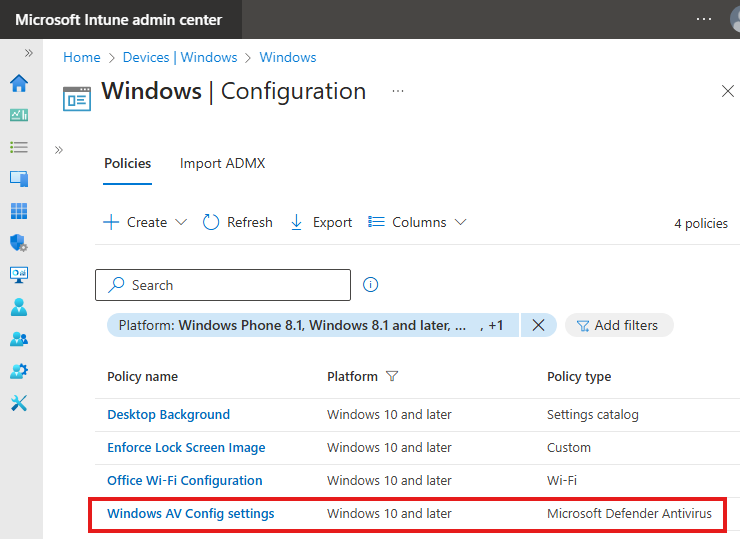The width and height of the screenshot is (740, 539).
Task: Open Home icon in left sidebar
Action: click(19, 83)
